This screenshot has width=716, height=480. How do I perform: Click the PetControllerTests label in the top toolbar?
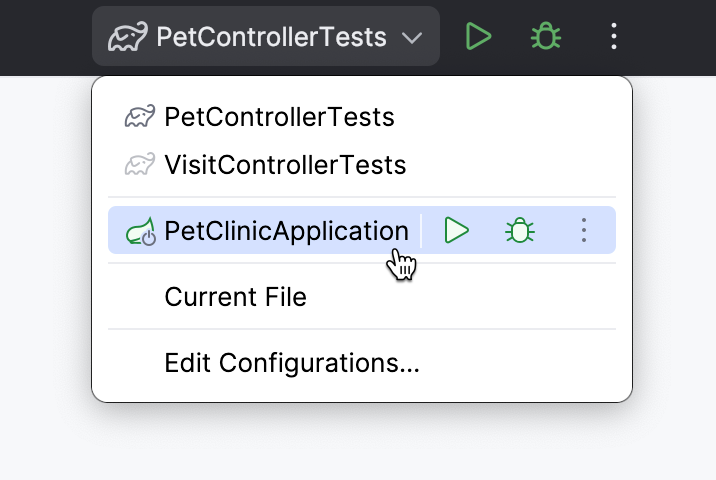pos(271,38)
